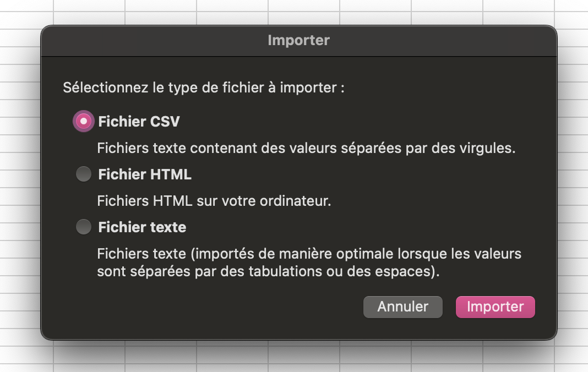
Task: Click the bold Fichier texte label
Action: pos(141,227)
